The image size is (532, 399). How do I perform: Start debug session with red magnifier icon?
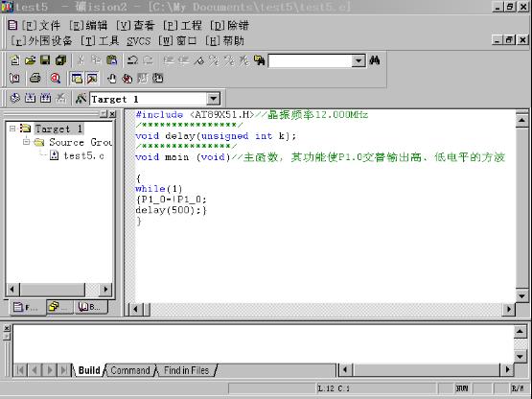pyautogui.click(x=56, y=79)
